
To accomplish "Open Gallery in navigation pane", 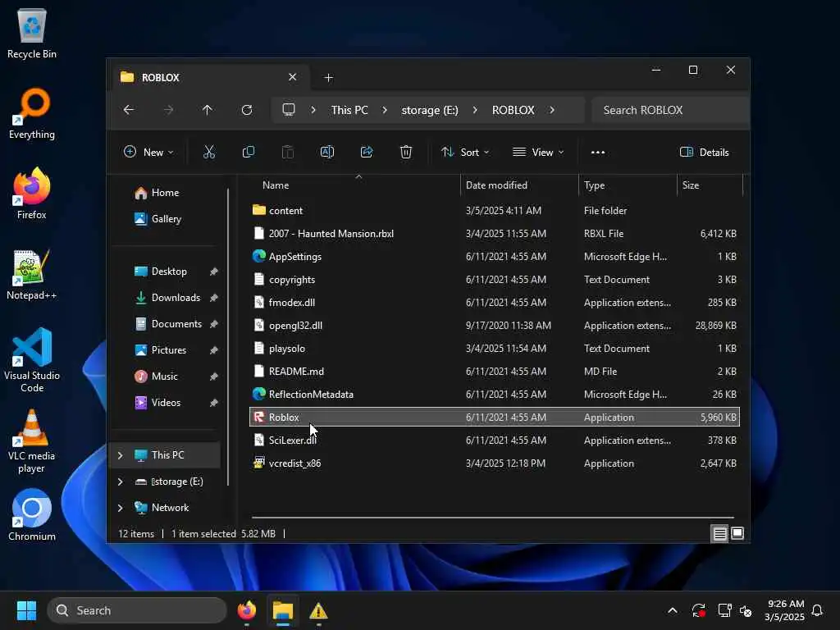I will [x=166, y=219].
